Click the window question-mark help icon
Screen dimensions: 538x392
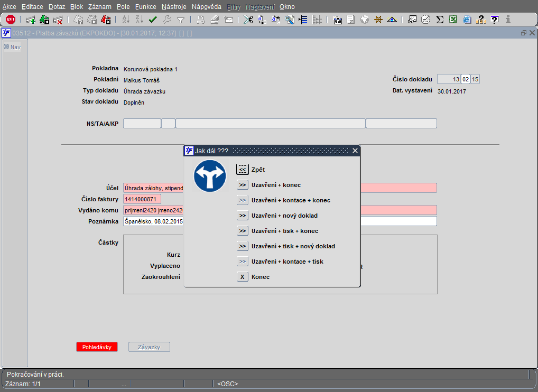point(495,20)
